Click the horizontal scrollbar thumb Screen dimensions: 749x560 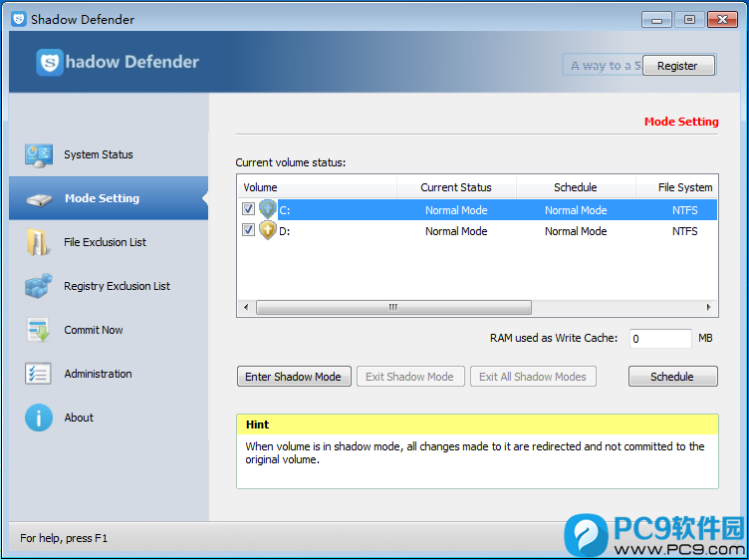coord(393,307)
